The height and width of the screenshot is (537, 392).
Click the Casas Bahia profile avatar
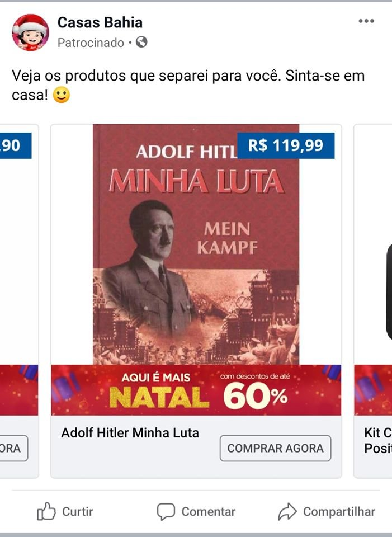click(x=30, y=32)
